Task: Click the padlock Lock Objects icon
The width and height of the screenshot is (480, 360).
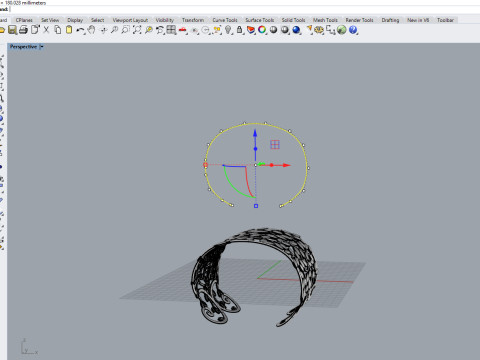Action: pyautogui.click(x=239, y=30)
